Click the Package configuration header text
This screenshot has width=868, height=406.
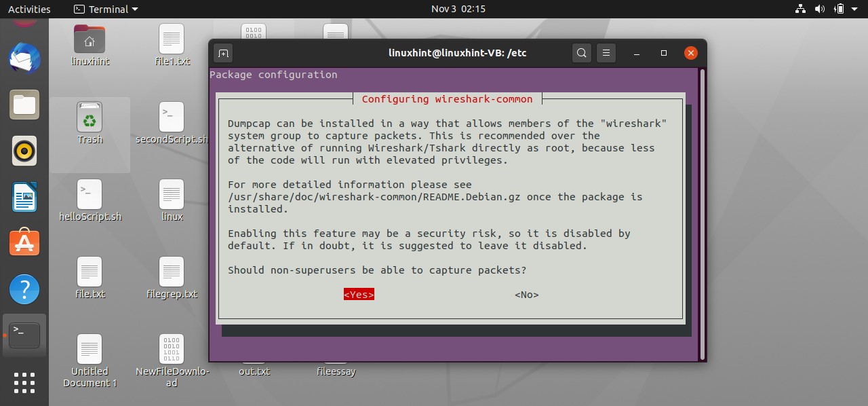tap(273, 75)
